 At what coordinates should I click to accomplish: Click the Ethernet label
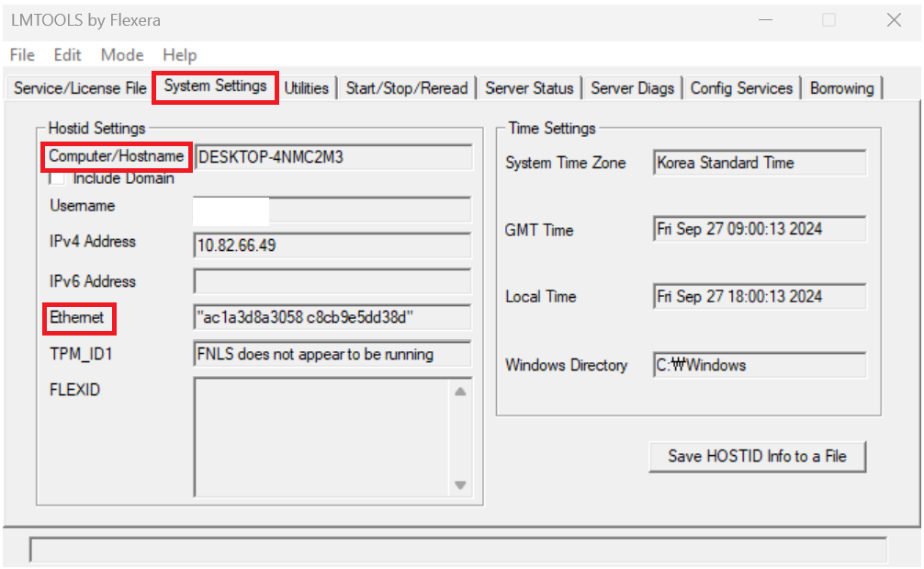[x=77, y=318]
